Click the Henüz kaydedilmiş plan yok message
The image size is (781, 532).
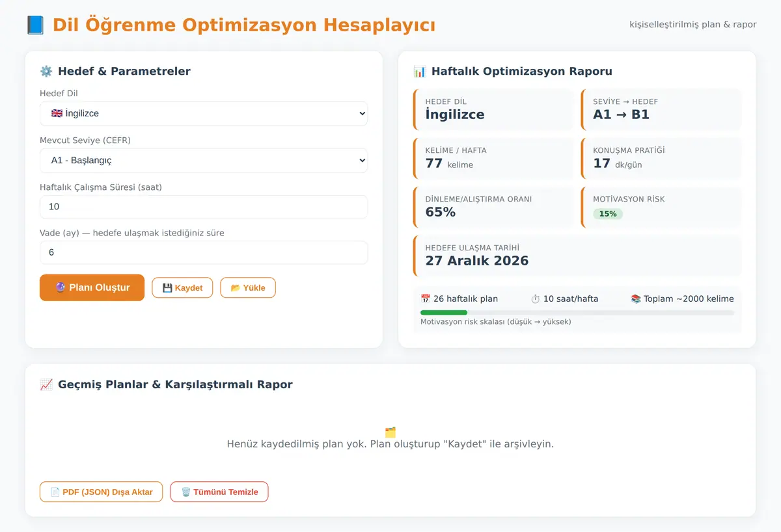click(x=390, y=444)
